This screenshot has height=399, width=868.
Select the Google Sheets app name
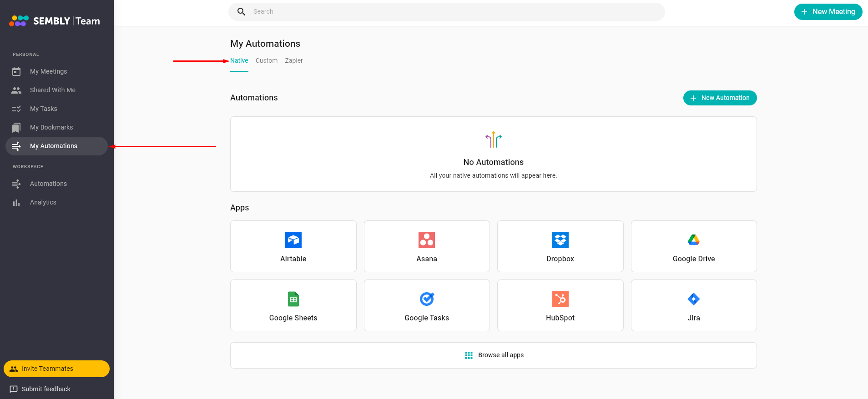[293, 318]
